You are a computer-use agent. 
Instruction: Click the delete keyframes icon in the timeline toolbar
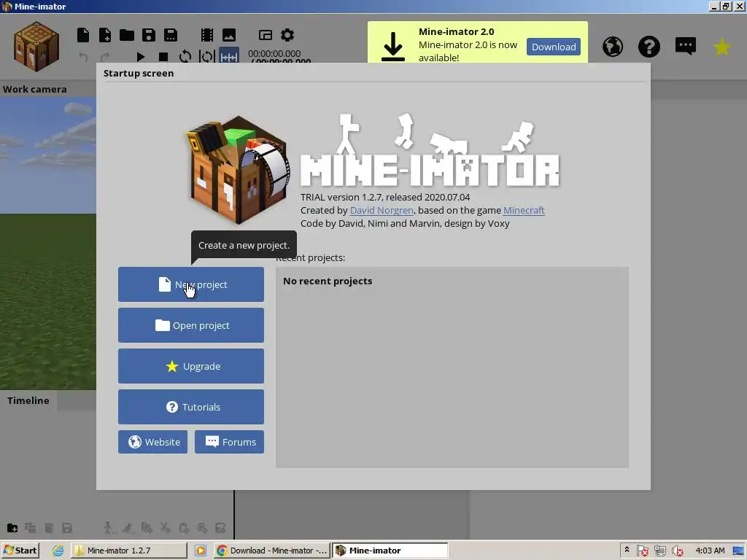coord(202,528)
